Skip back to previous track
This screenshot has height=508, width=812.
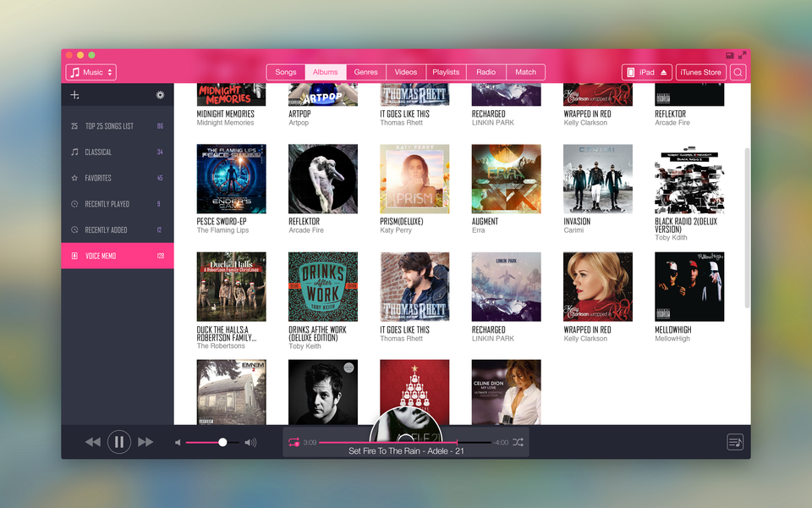(93, 442)
